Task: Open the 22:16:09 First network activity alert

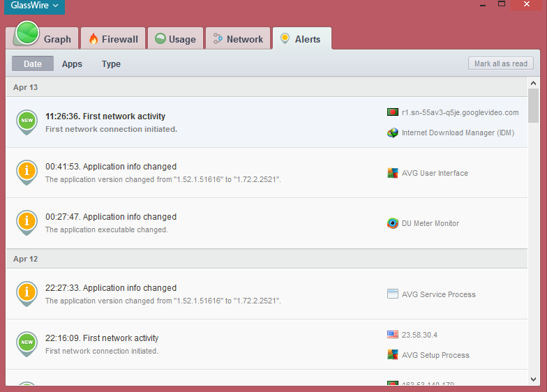Action: (x=267, y=345)
